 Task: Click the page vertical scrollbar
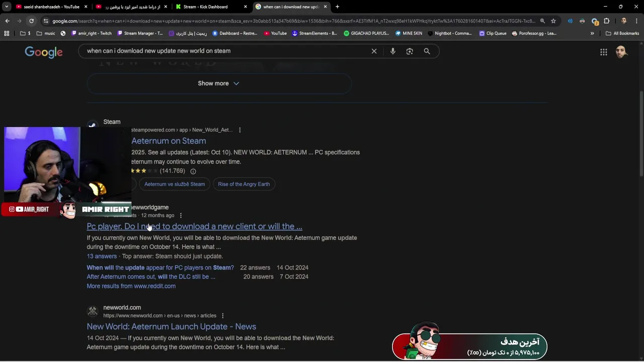tap(641, 133)
